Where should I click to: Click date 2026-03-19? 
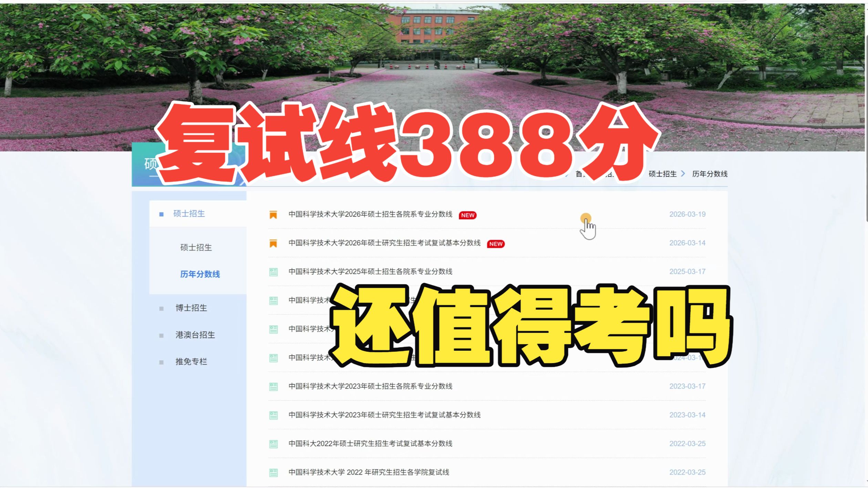point(687,214)
